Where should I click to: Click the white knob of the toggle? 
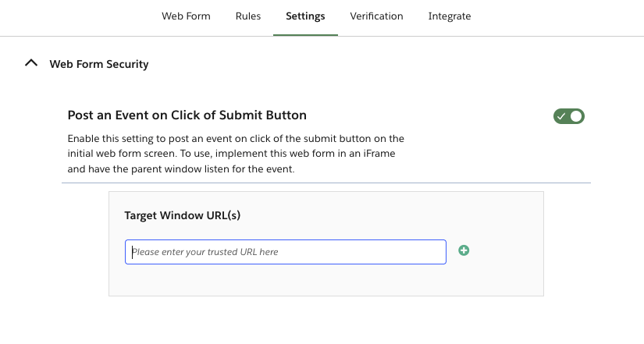[576, 116]
